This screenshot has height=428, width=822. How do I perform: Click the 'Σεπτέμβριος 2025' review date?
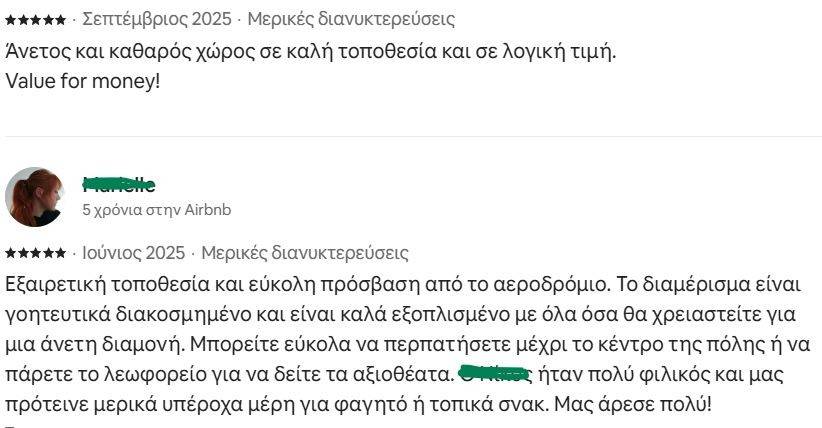(x=156, y=19)
